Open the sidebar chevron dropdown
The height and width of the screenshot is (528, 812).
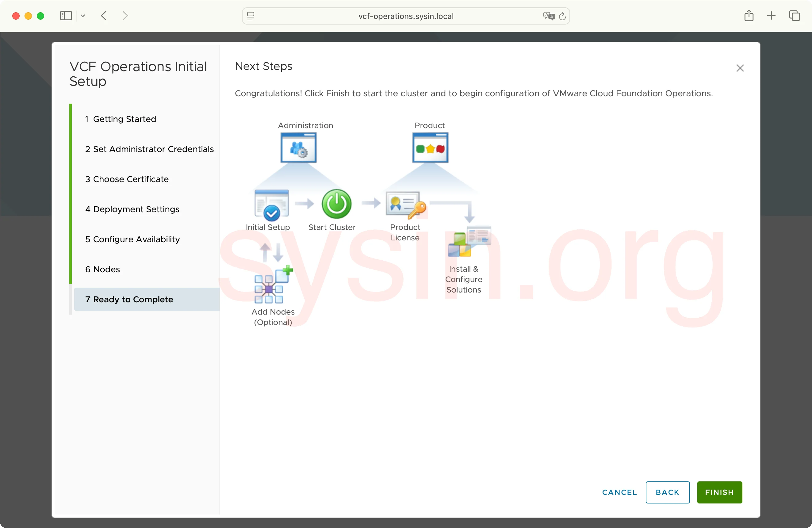tap(83, 16)
